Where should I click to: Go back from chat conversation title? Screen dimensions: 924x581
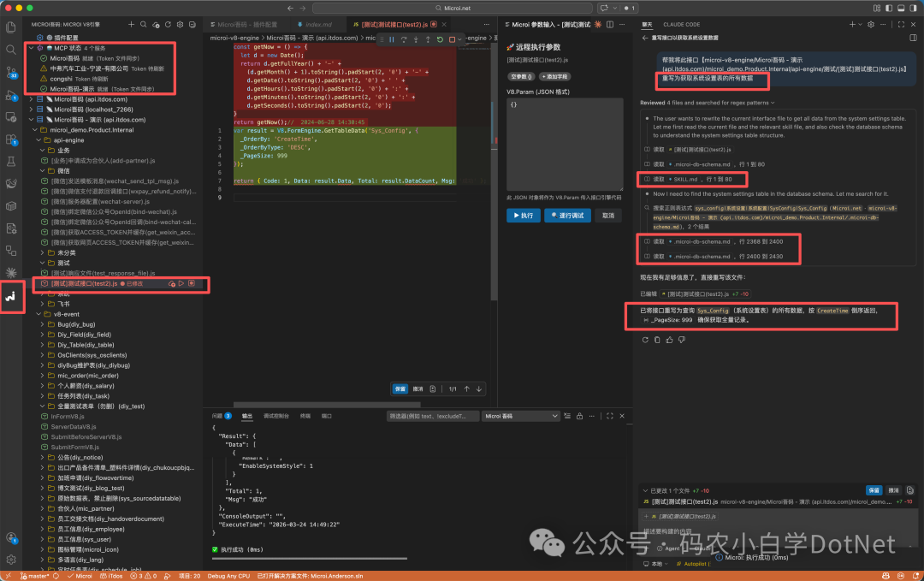pyautogui.click(x=645, y=38)
